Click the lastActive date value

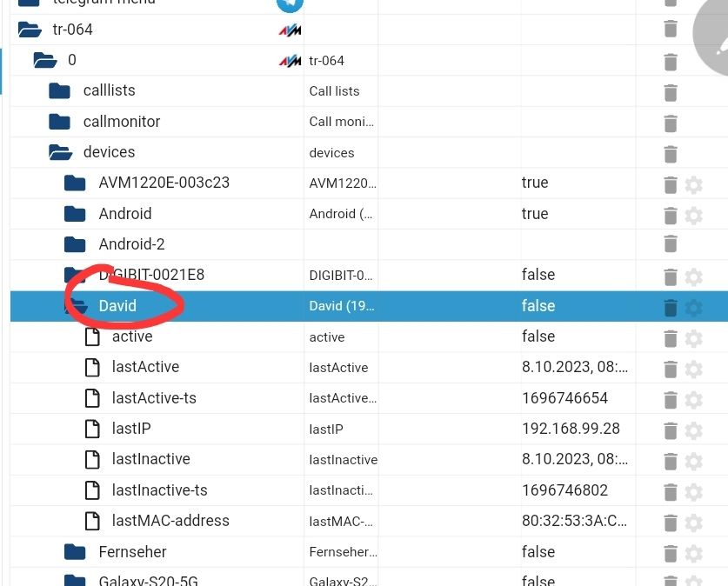575,367
